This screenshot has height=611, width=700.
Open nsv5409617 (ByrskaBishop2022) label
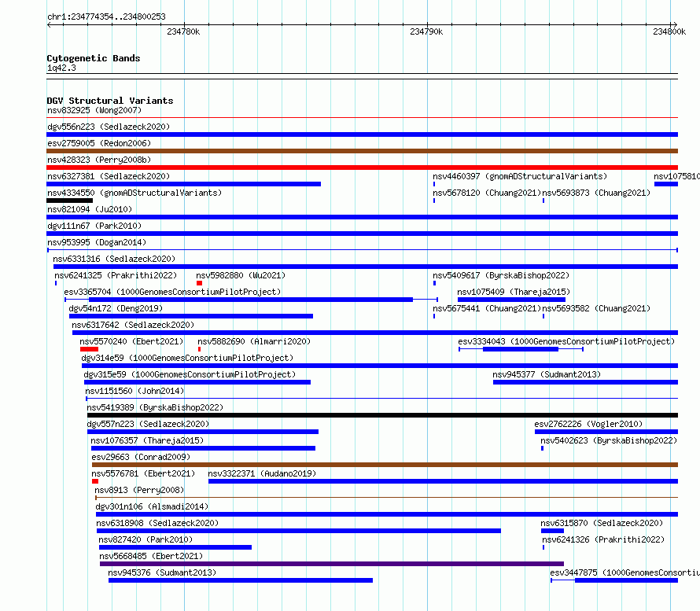click(x=501, y=275)
